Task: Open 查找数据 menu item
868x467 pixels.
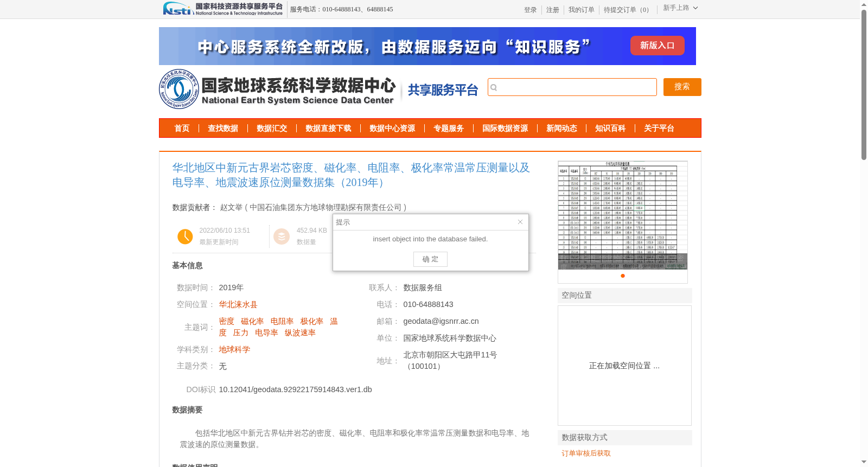Action: click(x=223, y=129)
